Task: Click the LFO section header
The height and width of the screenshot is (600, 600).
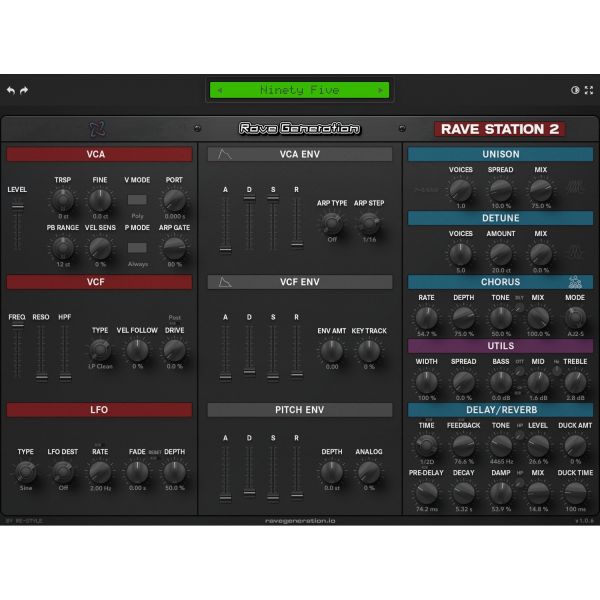Action: pos(99,410)
